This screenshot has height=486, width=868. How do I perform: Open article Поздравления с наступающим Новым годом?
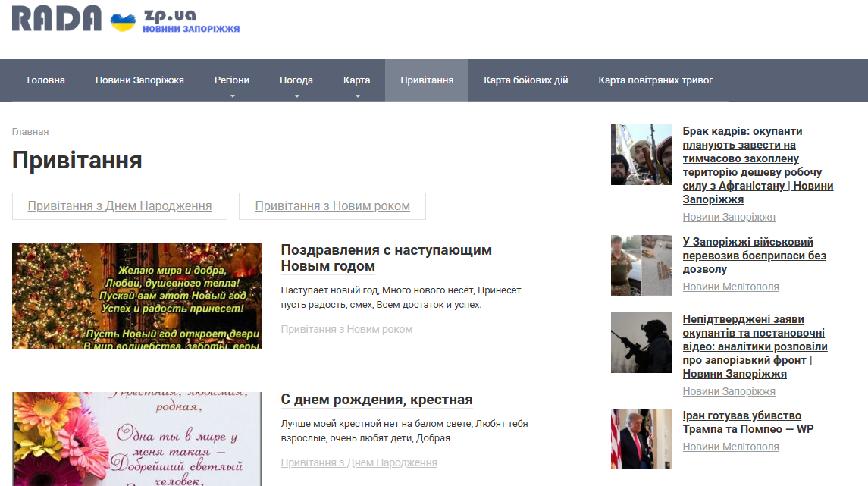point(387,258)
